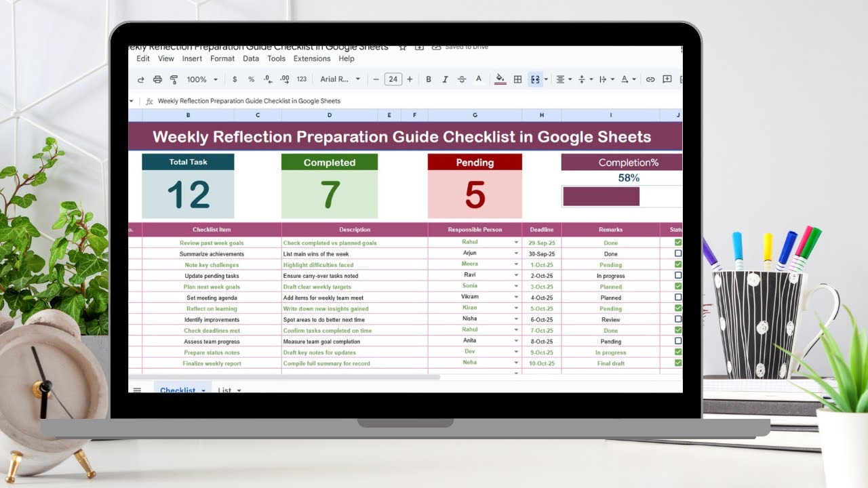Toggle bold formatting
868x488 pixels.
(x=429, y=79)
